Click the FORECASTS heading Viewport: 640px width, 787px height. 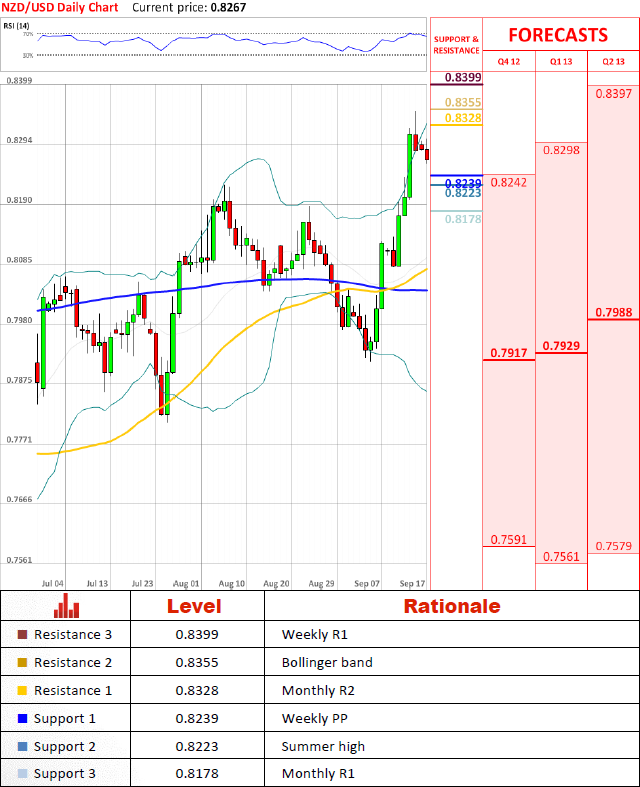tap(558, 35)
